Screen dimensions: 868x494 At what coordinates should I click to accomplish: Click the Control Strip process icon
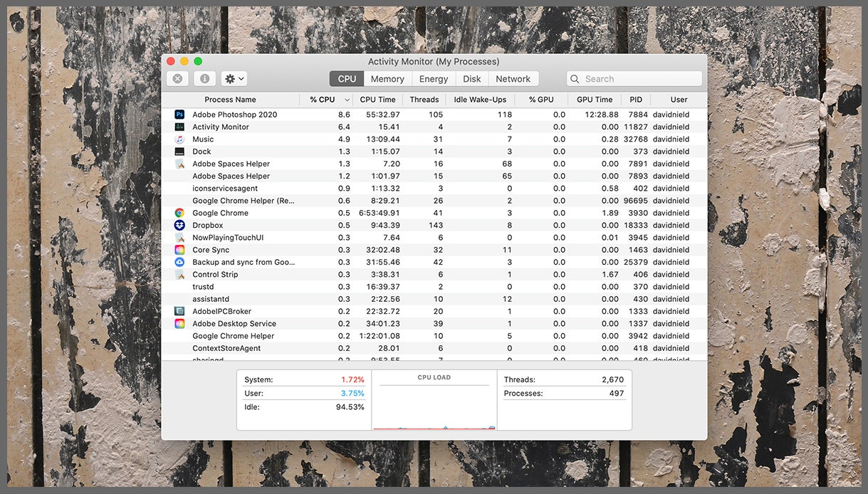pos(179,275)
